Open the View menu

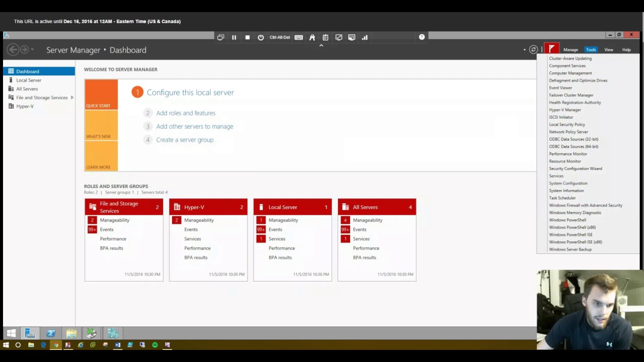pos(609,50)
